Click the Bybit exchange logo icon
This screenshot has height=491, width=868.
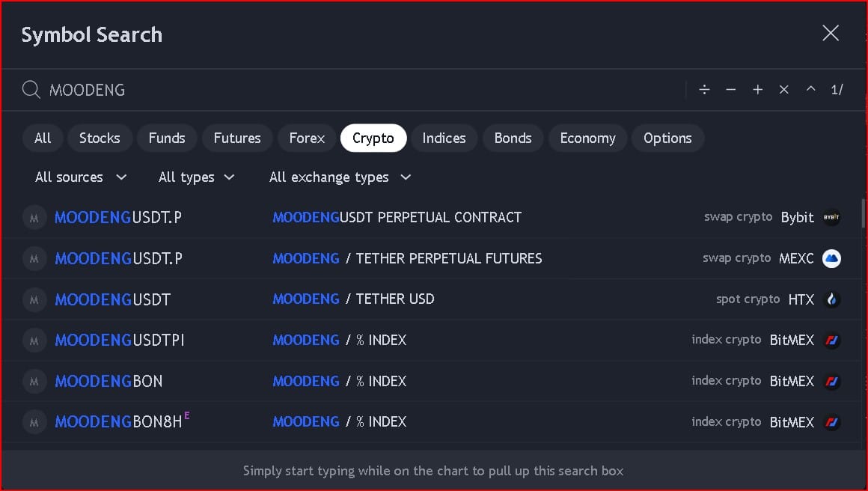tap(831, 217)
